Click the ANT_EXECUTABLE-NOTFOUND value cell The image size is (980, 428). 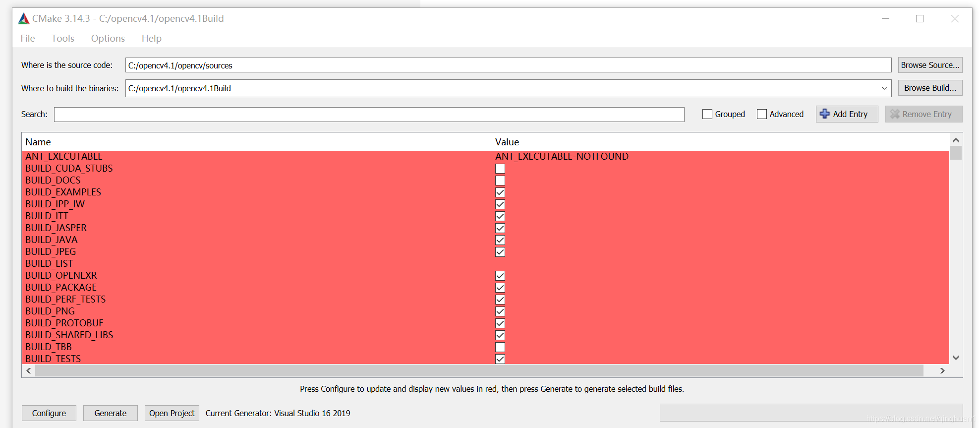(x=562, y=157)
